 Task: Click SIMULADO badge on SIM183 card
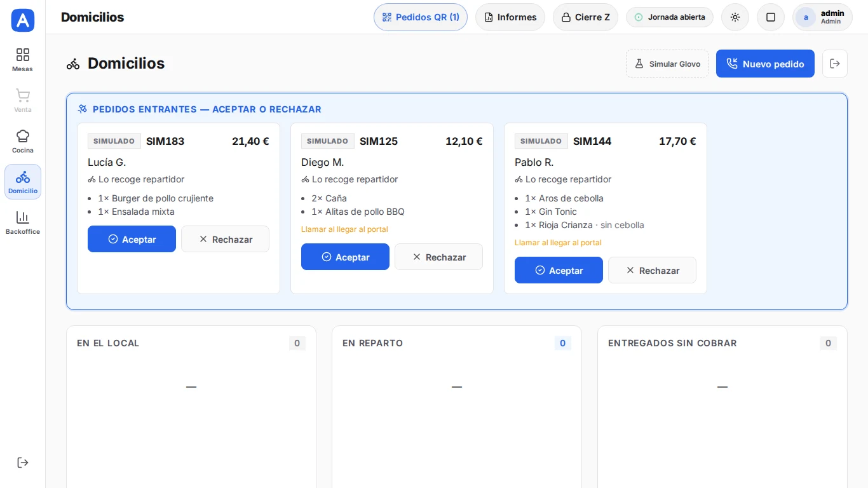(114, 141)
